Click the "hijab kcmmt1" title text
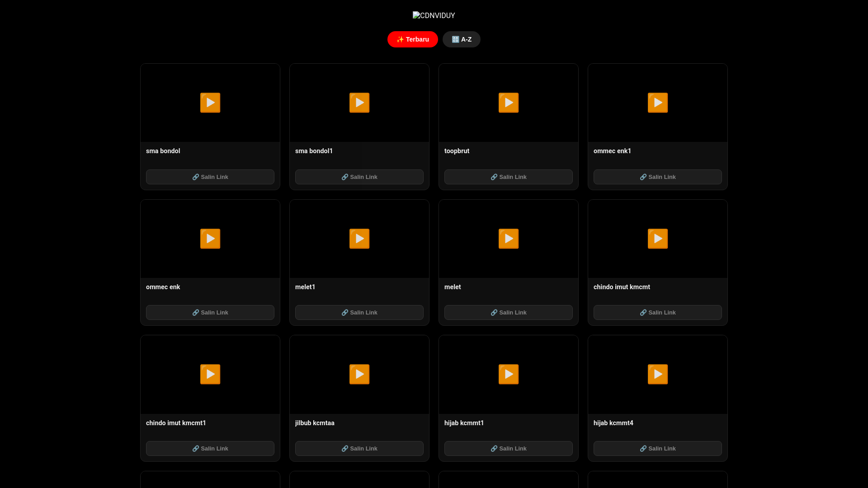Screen dimensions: 868x488 pyautogui.click(x=464, y=423)
